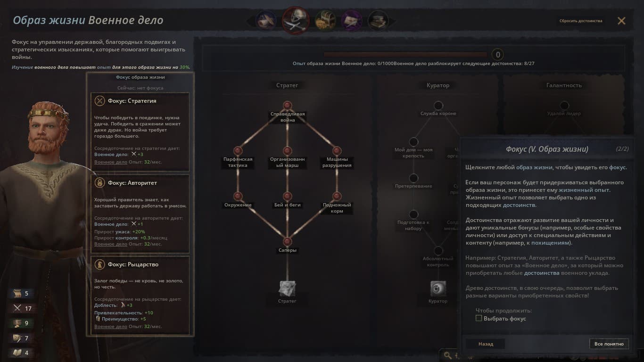Click the Куратор trait eye icon
644x362 pixels.
tap(438, 288)
